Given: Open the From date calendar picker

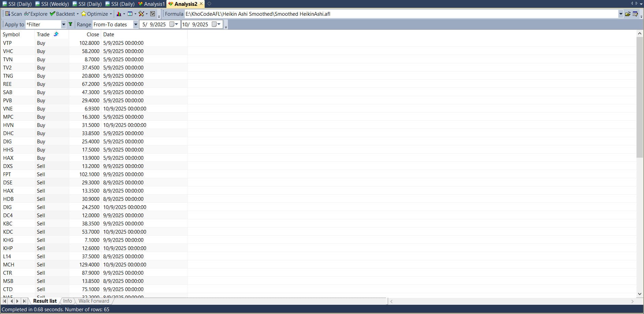Looking at the screenshot, I should 174,24.
